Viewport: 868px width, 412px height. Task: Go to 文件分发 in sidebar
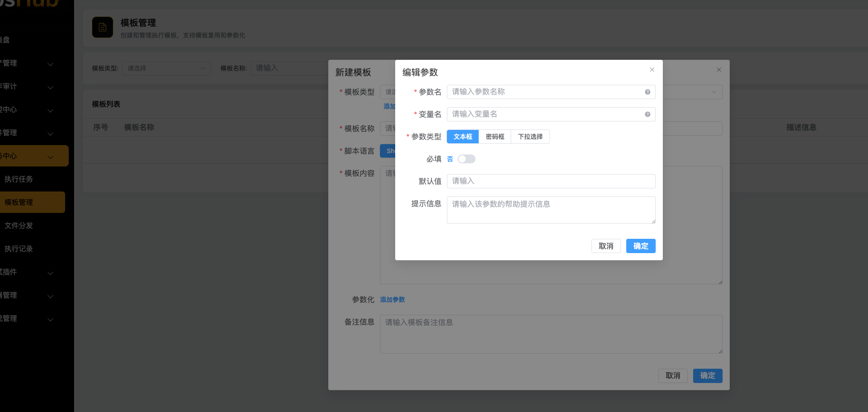click(19, 225)
